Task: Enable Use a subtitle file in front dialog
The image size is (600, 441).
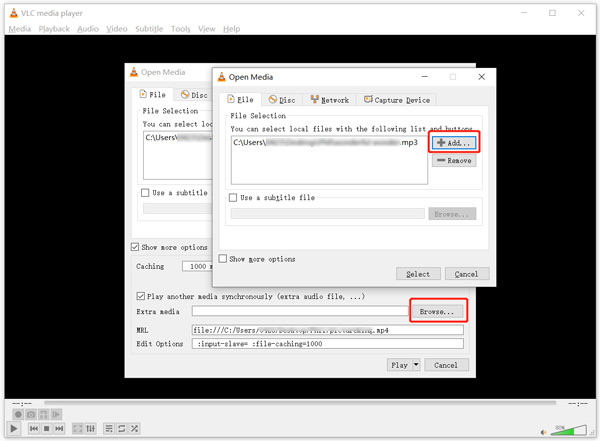Action: click(233, 198)
